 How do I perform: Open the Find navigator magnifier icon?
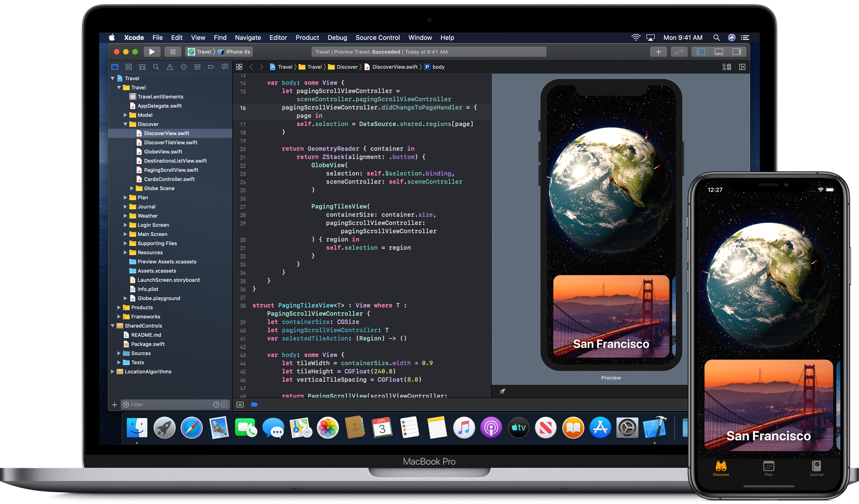(x=156, y=67)
